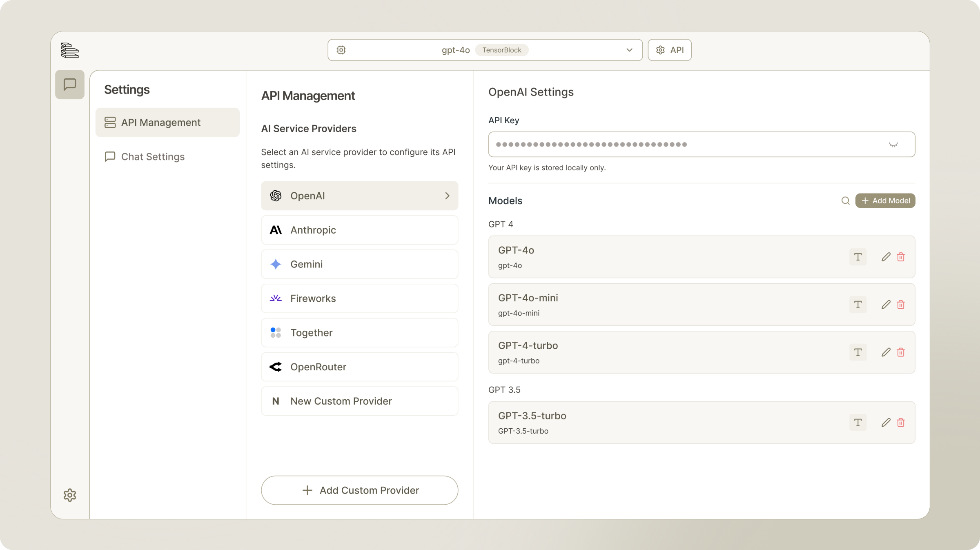980x550 pixels.
Task: Open settings via bottom gear icon
Action: 70,495
